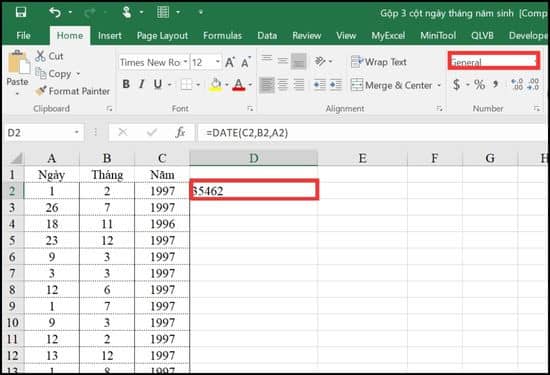Click the Touch/Mouse mode icon
This screenshot has height=375, width=550.
tap(126, 13)
